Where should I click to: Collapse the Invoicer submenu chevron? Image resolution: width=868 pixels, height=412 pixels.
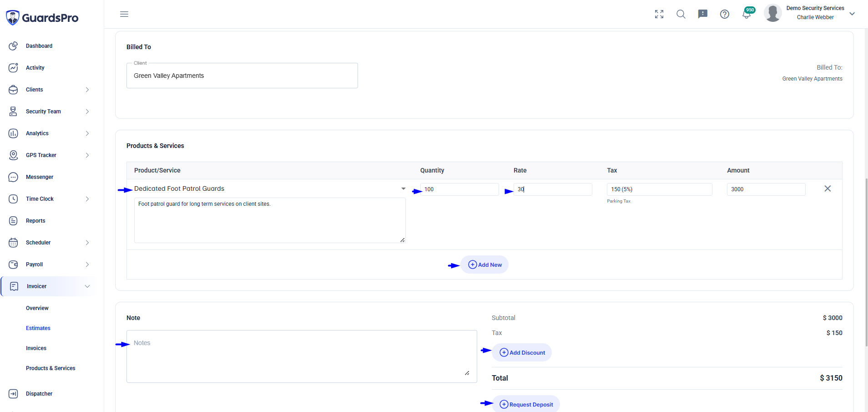tap(87, 286)
